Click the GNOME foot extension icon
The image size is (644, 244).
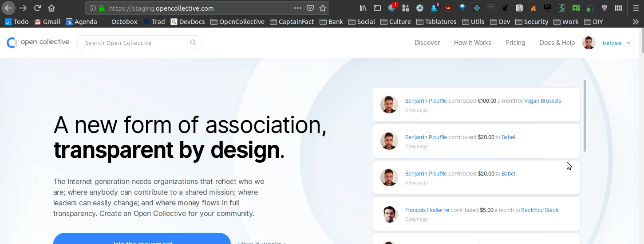505,8
